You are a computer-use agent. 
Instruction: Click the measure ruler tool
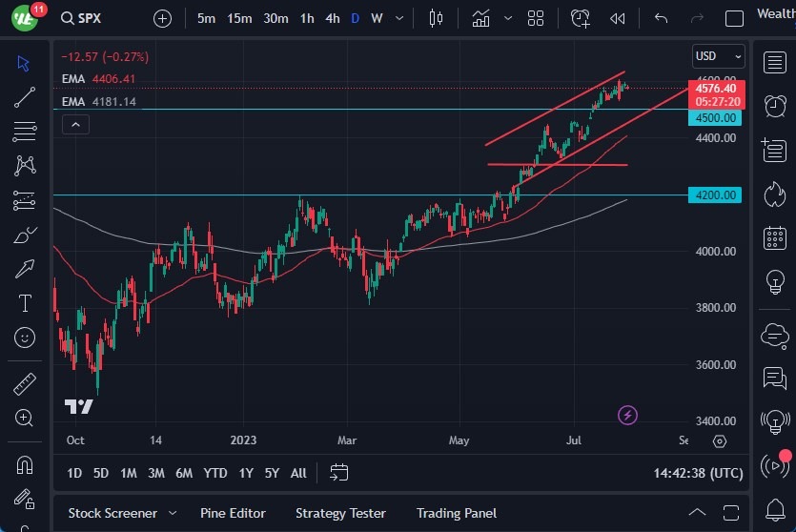coord(25,384)
